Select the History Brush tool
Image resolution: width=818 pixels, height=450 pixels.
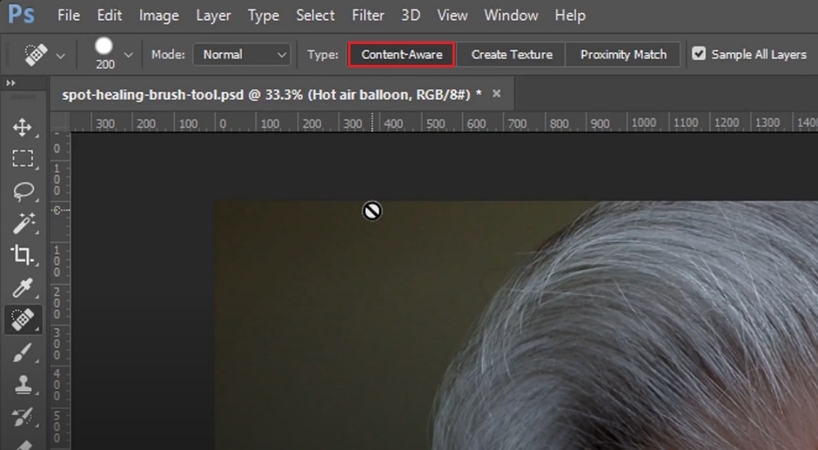(x=22, y=417)
